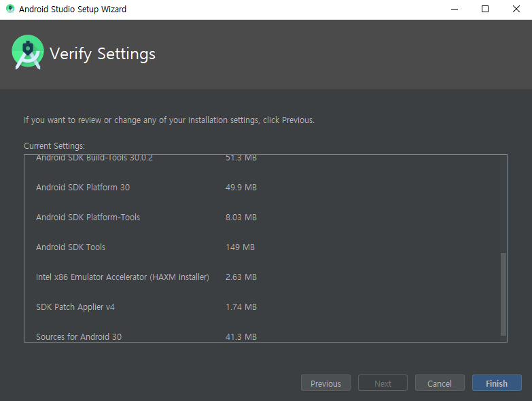Maximize the Setup Wizard window
The width and height of the screenshot is (532, 401).
point(485,9)
